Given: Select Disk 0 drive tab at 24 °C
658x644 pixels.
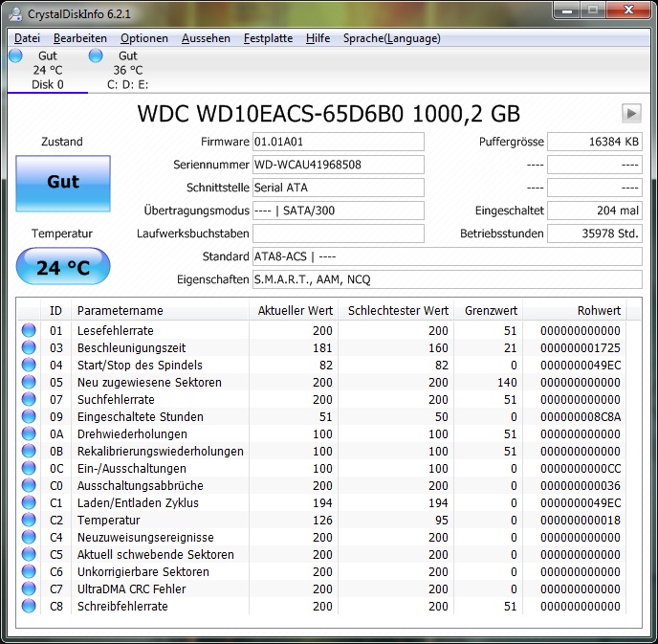Looking at the screenshot, I should pyautogui.click(x=48, y=70).
